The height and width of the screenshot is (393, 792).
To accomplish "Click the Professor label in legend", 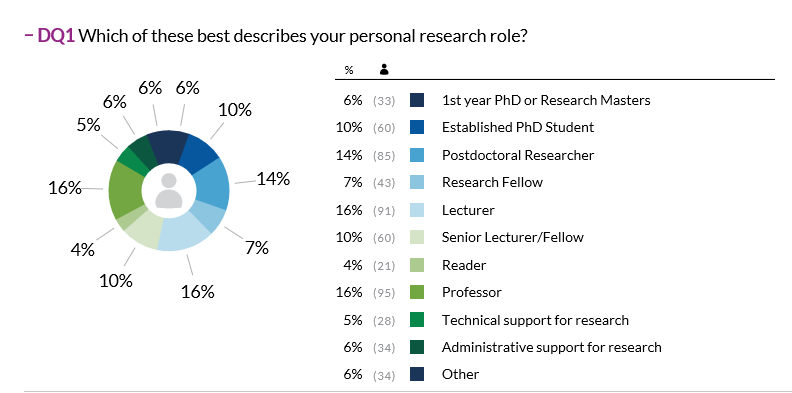I will [472, 292].
